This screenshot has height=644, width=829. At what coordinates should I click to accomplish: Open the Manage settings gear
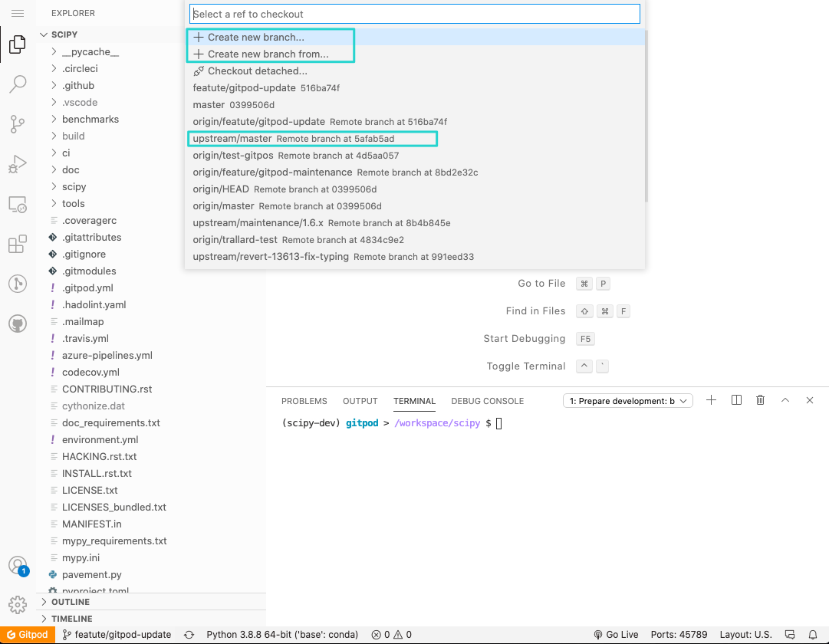coord(17,603)
